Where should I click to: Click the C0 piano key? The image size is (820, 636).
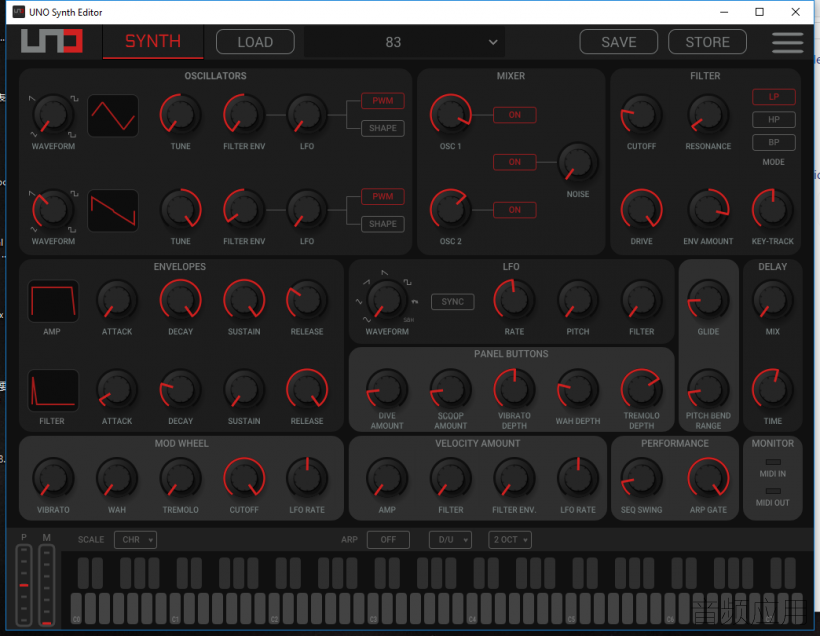point(76,609)
